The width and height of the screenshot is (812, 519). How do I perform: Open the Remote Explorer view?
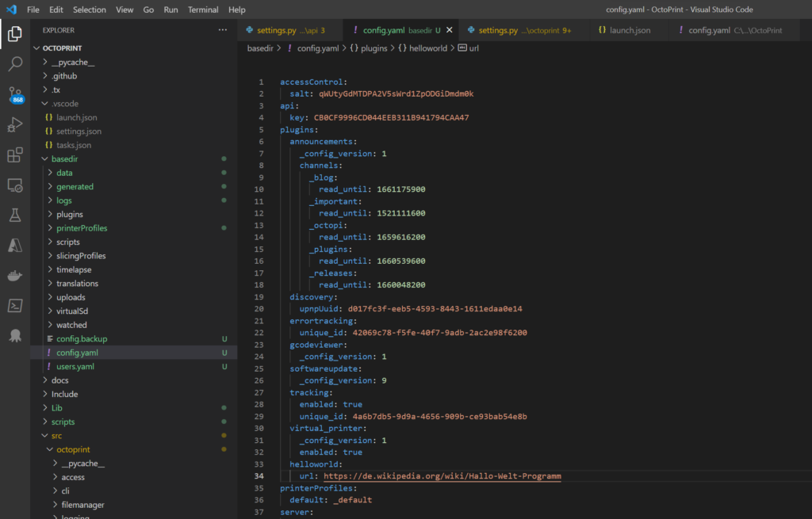tap(15, 185)
